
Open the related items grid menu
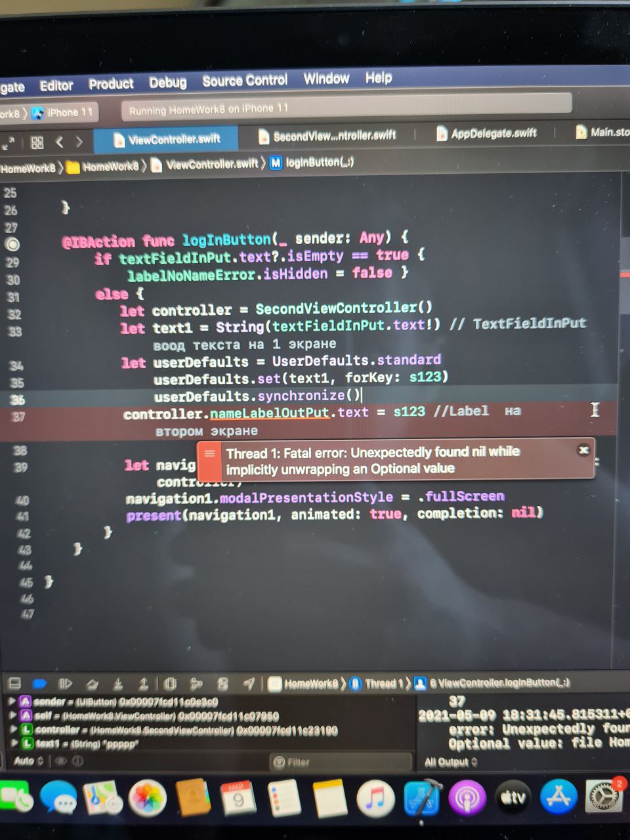coord(37,142)
